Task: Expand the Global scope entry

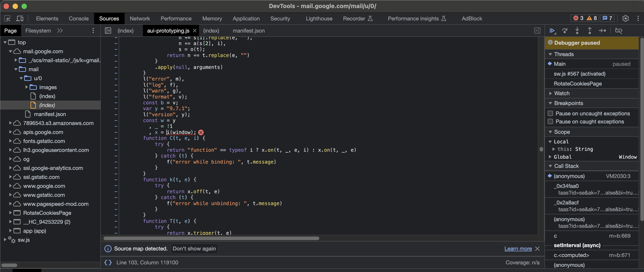Action: click(x=550, y=157)
